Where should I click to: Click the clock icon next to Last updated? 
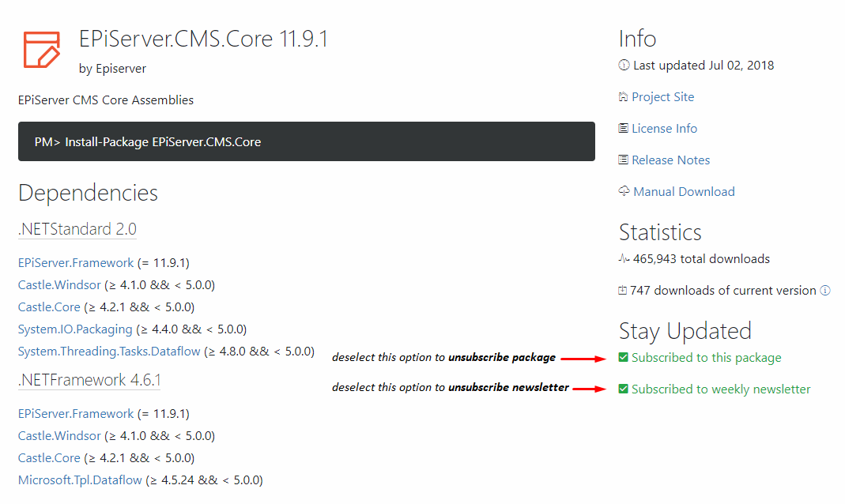coord(624,66)
